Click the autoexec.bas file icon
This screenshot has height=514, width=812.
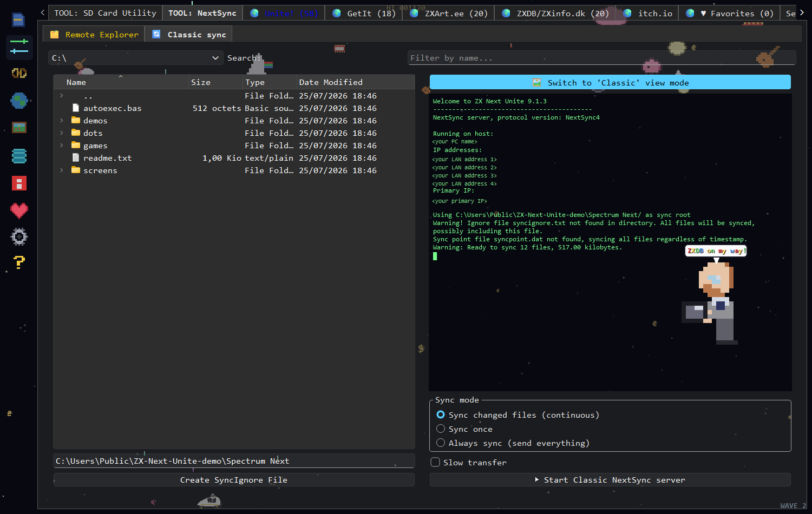76,108
